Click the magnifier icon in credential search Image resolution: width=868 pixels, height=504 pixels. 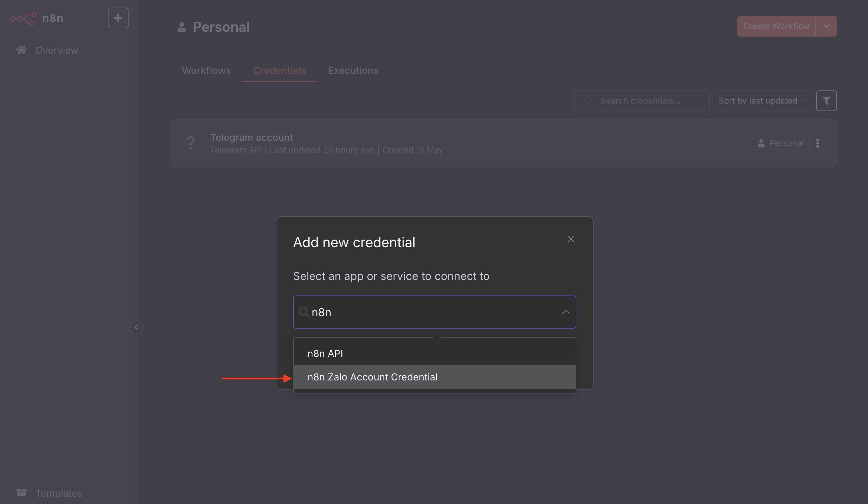click(x=304, y=312)
